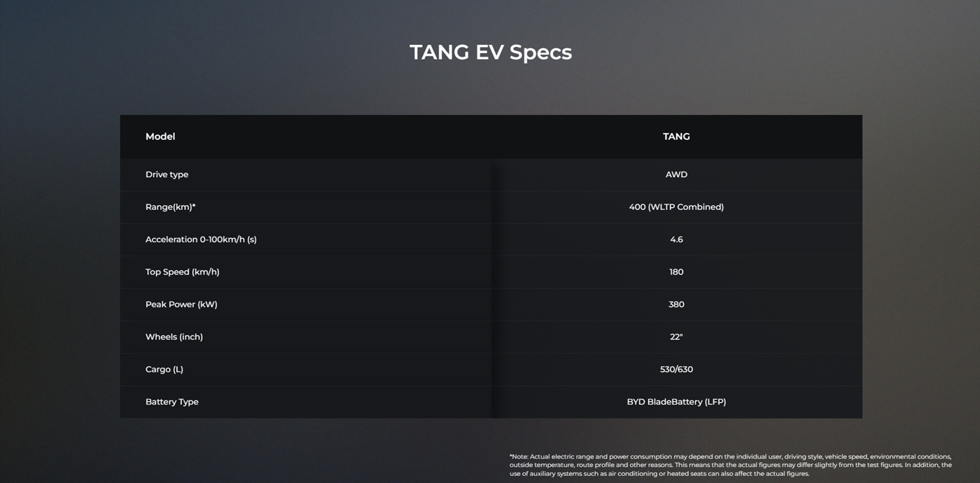Screen dimensions: 980x483
Task: Click the TANG EV Specs heading
Action: pos(491,52)
